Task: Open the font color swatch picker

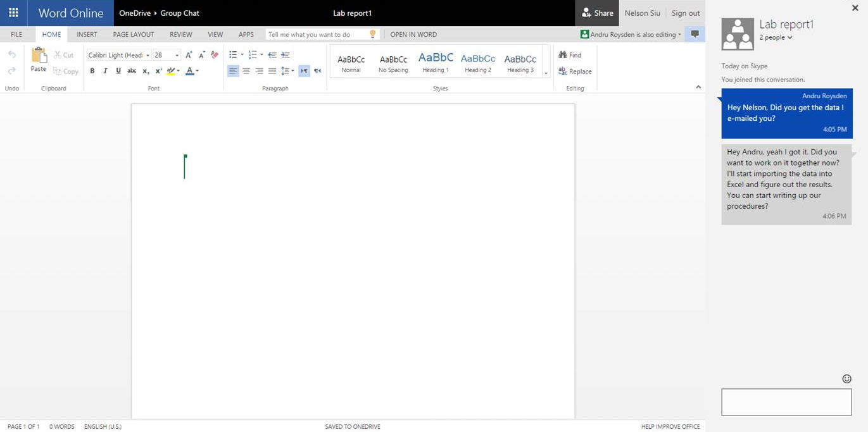Action: (x=196, y=71)
